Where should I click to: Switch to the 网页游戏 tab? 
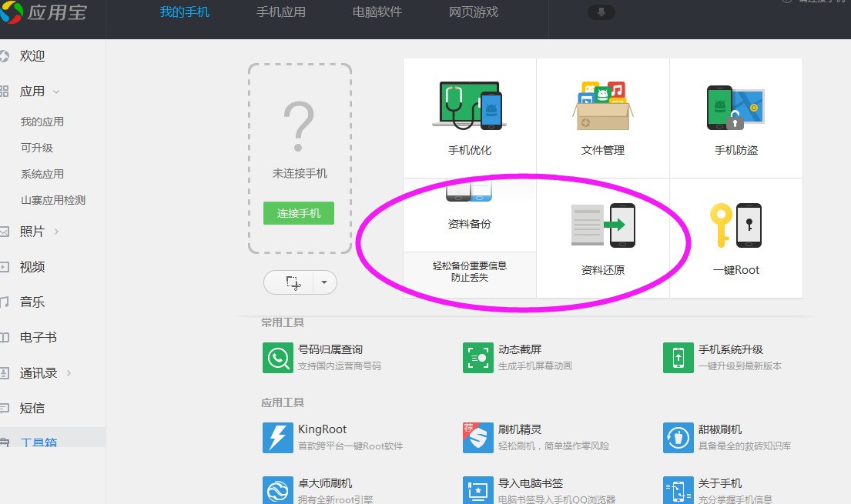pyautogui.click(x=474, y=12)
